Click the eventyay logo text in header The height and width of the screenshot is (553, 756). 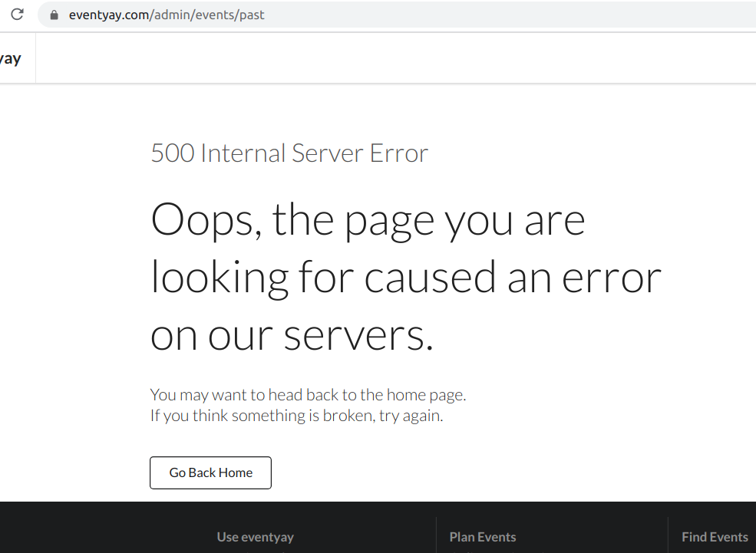coord(10,59)
